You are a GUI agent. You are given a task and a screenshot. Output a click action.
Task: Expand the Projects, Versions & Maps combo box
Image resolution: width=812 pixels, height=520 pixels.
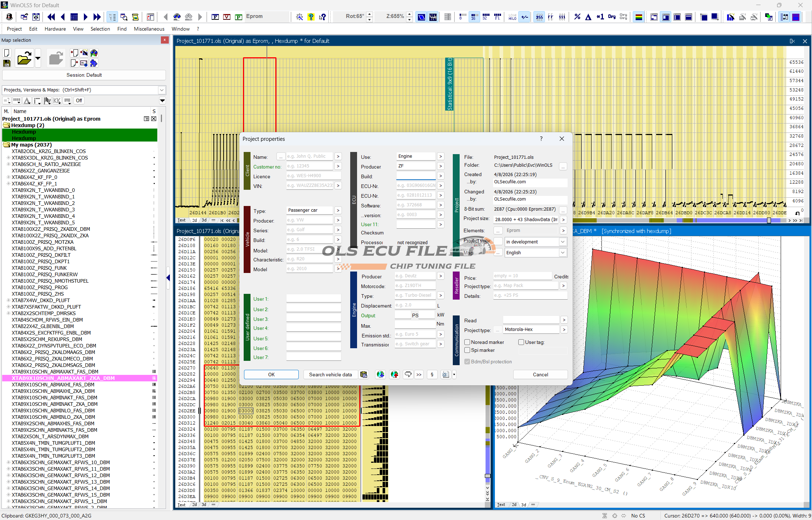162,90
